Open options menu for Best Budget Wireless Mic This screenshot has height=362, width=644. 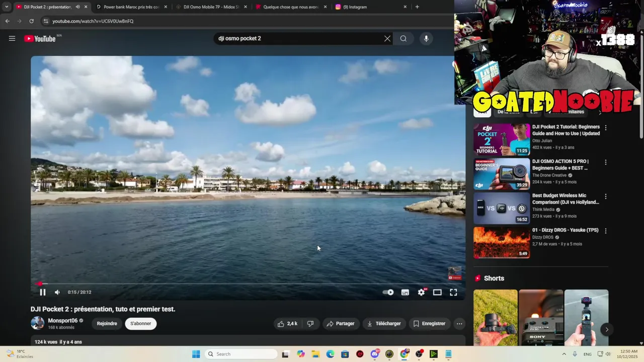point(606,197)
